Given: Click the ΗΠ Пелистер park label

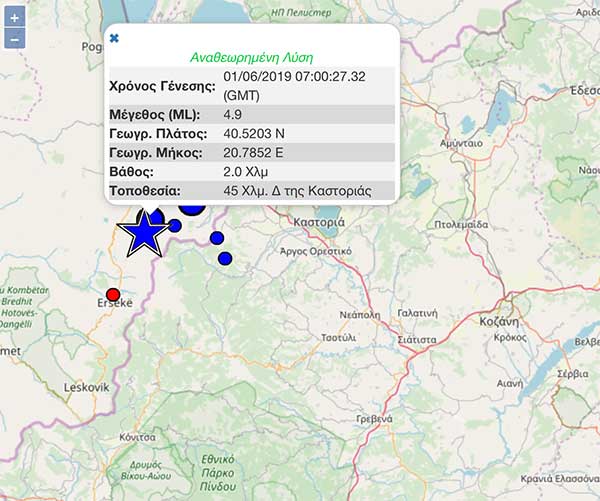Looking at the screenshot, I should click(301, 13).
